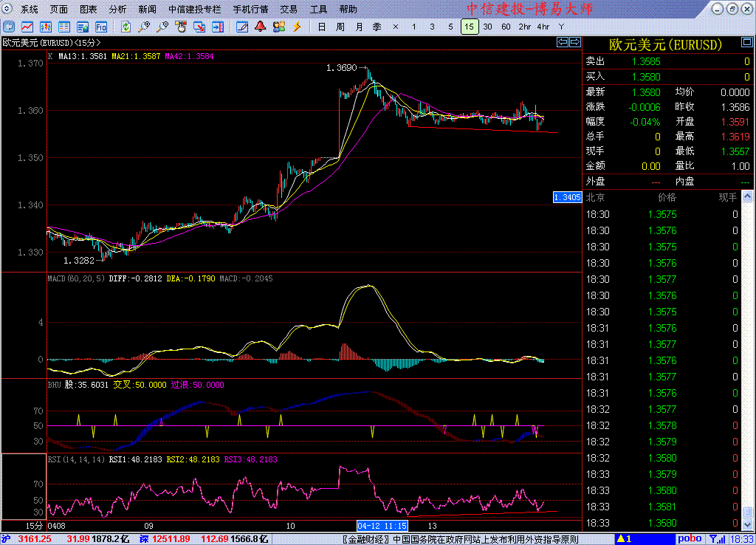Go to next symbol with right arrow
The height and width of the screenshot is (545, 756).
tap(574, 43)
